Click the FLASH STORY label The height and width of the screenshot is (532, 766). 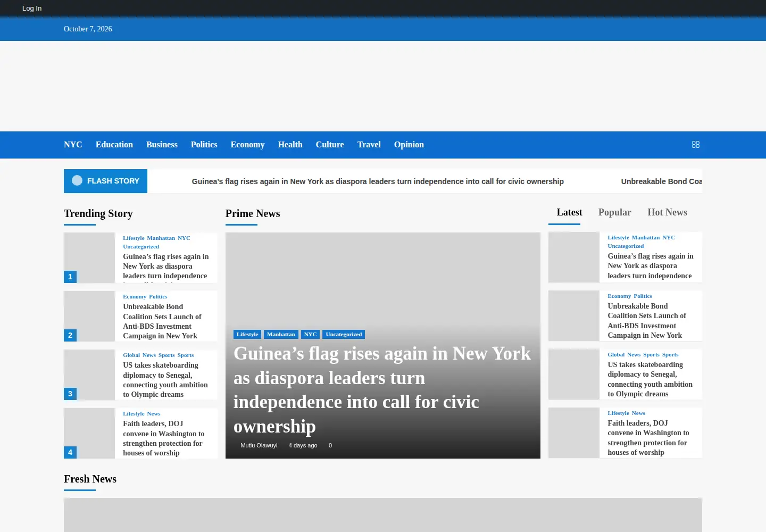113,181
